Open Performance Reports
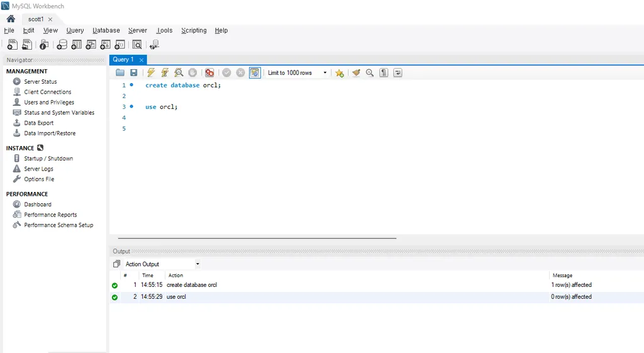This screenshot has width=644, height=353. (50, 215)
